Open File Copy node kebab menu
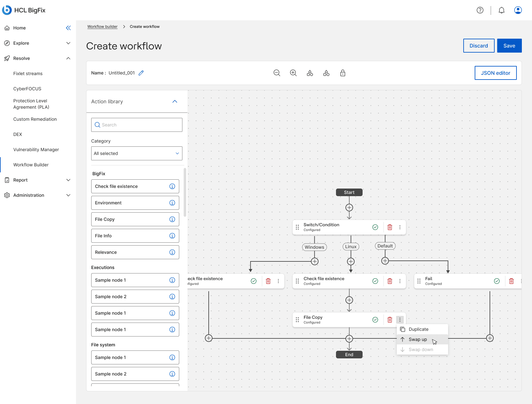532x404 pixels. tap(400, 320)
